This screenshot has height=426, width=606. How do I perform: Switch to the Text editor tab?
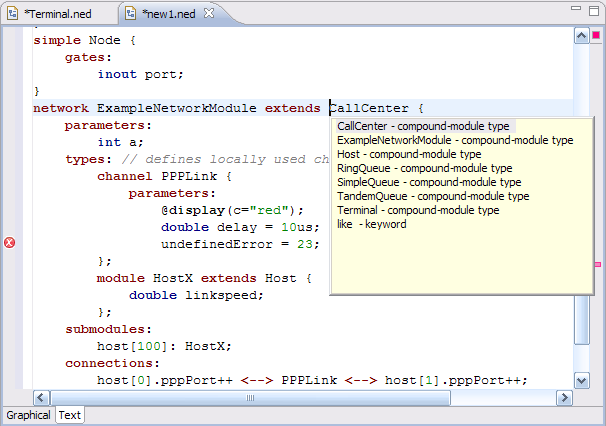tap(70, 415)
